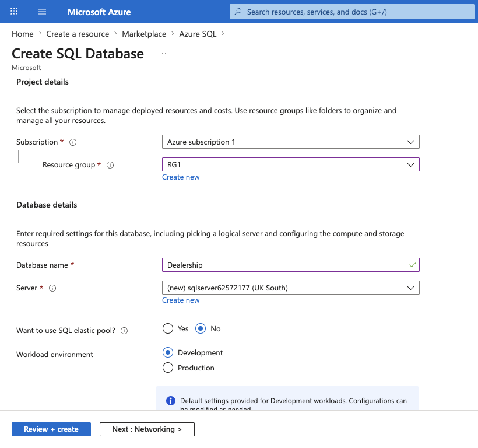Open the Resource group dropdown showing RG1
The width and height of the screenshot is (478, 448).
tap(291, 164)
